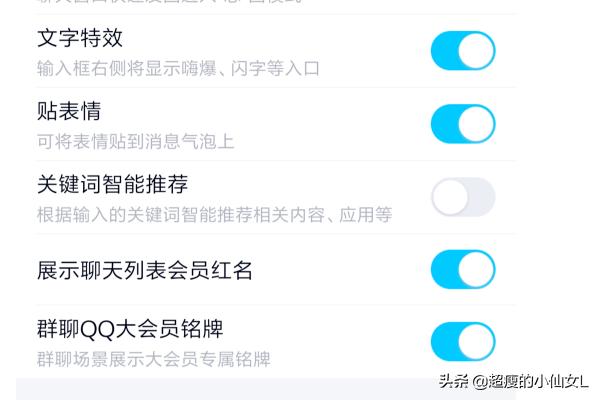Image resolution: width=600 pixels, height=400 pixels.
Task: Tap the white knob of 群聊QQ大会员铭牌 switch
Action: coord(476,342)
